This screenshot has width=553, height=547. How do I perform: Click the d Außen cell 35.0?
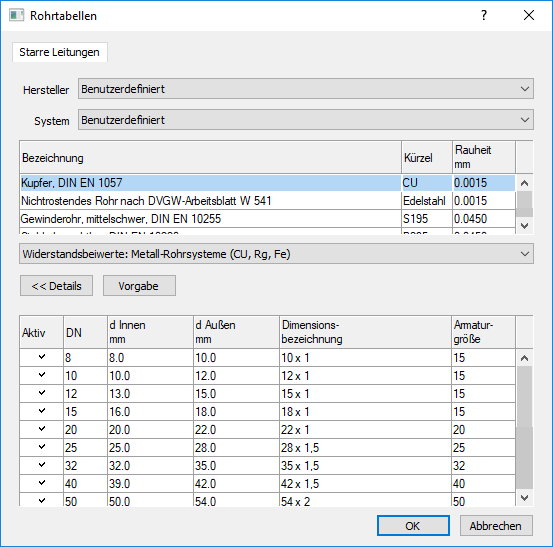click(236, 466)
